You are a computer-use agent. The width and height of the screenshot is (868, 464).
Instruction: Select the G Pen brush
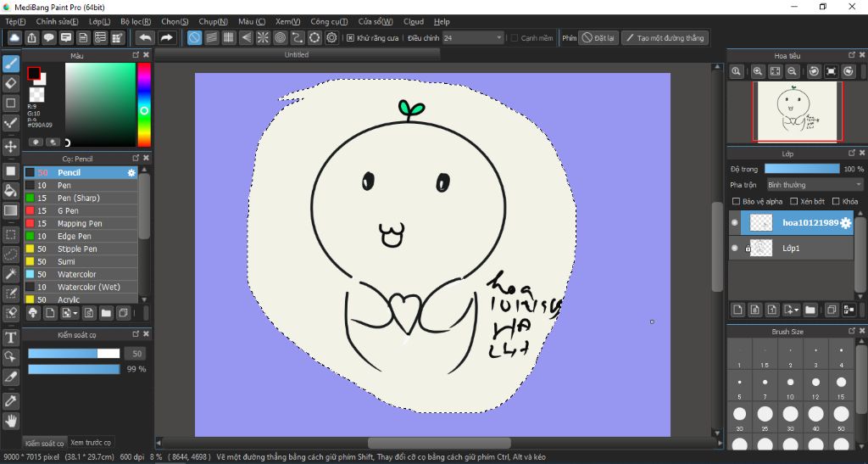pyautogui.click(x=81, y=211)
